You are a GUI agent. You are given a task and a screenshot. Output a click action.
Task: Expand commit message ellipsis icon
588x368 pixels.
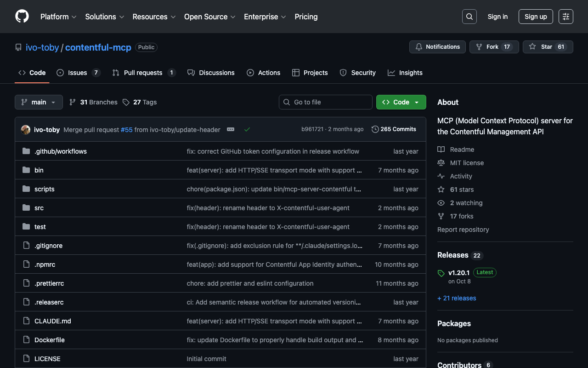point(231,130)
